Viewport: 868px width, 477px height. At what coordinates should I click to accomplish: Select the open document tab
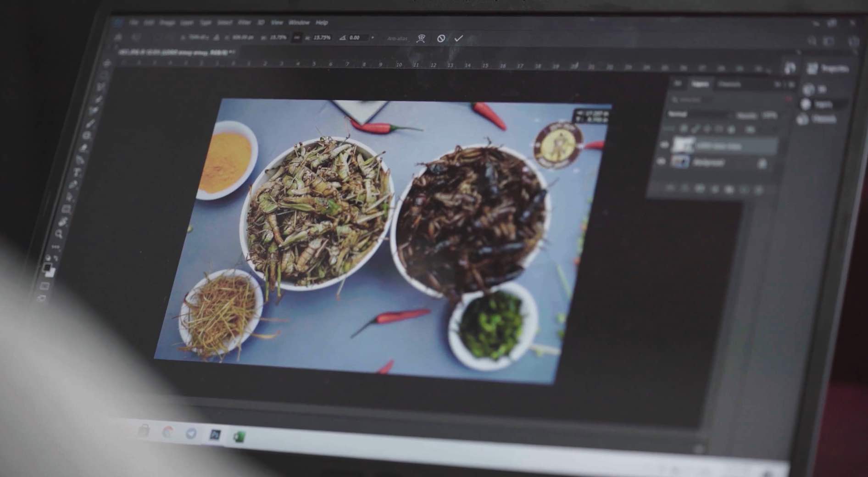[x=177, y=52]
